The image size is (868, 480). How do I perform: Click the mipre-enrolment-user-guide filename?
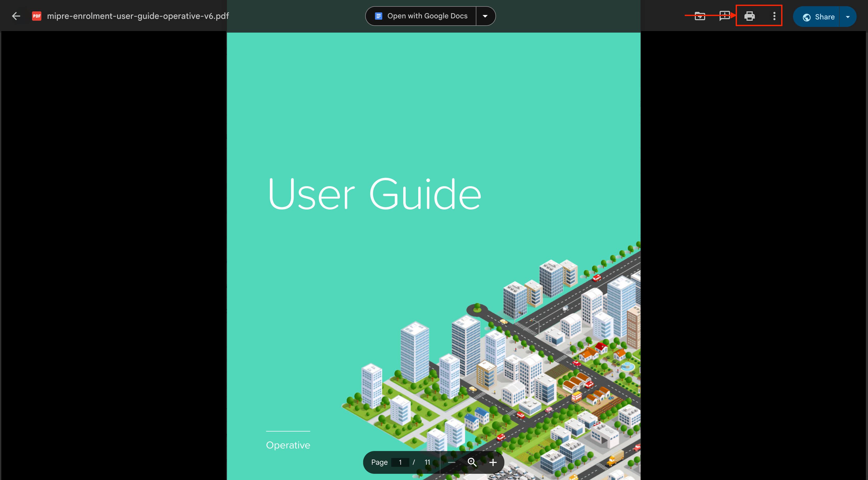tap(138, 16)
